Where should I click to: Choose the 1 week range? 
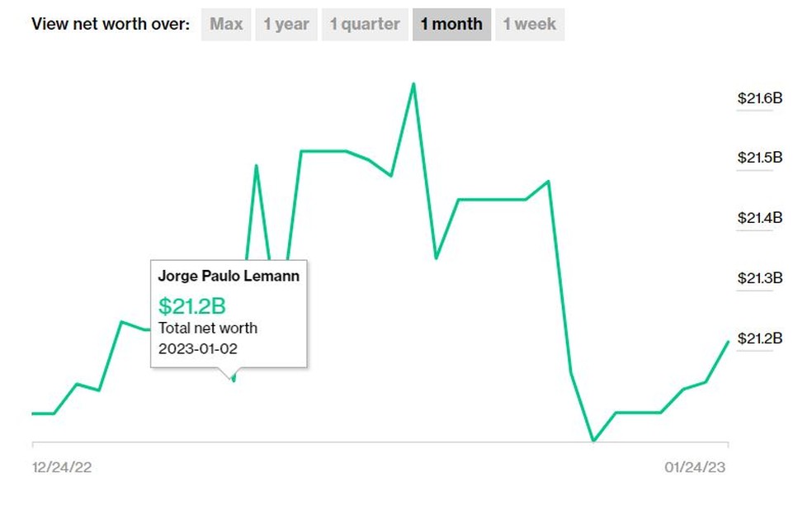coord(530,25)
